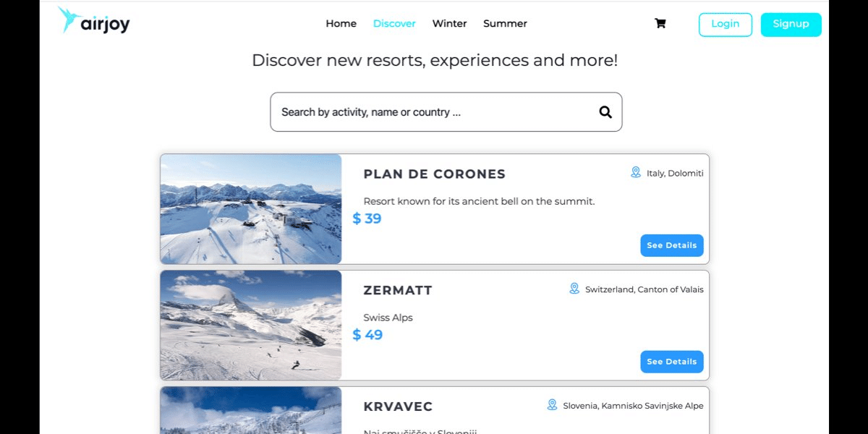Open the Krvavec resort photo
This screenshot has height=434, width=868.
[251, 411]
